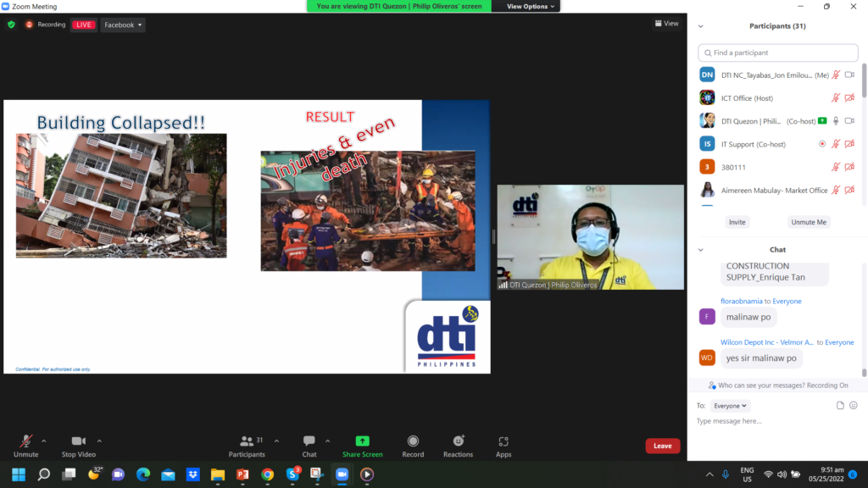Click the red Leave button
Viewport: 868px width, 488px height.
tap(662, 446)
